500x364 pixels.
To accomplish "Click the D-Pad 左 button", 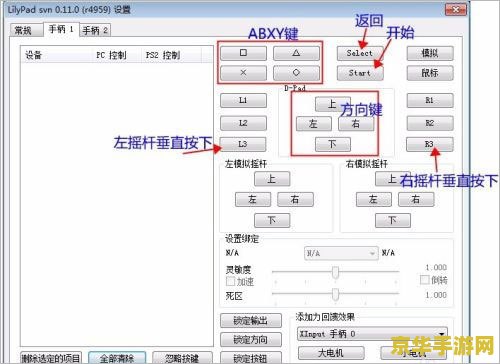I will [314, 124].
